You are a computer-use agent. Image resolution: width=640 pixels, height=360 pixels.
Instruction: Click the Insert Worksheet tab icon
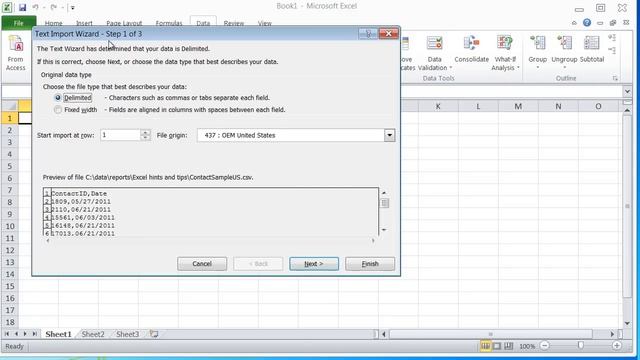pos(154,334)
